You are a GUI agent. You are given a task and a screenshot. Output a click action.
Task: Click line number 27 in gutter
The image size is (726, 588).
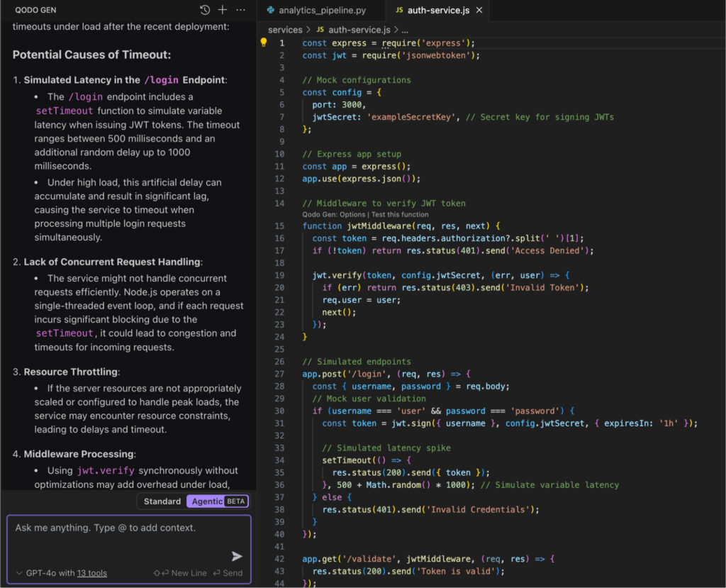pyautogui.click(x=279, y=374)
